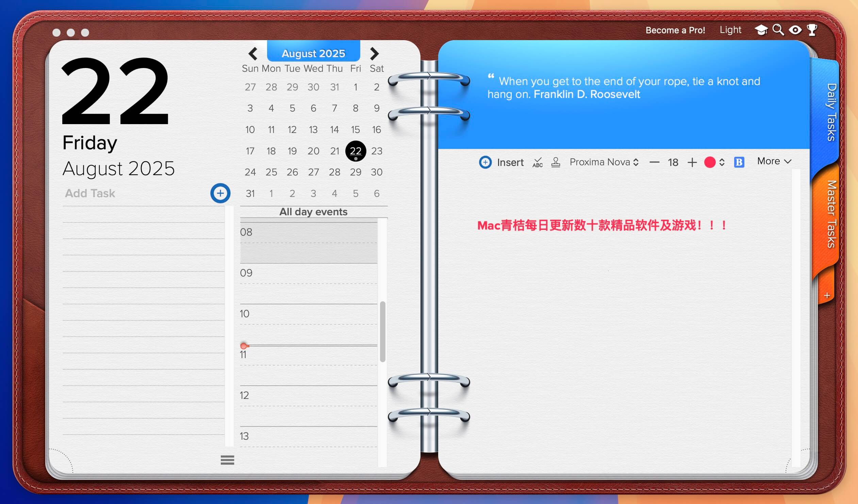Switch theme by clicking Light

point(730,30)
